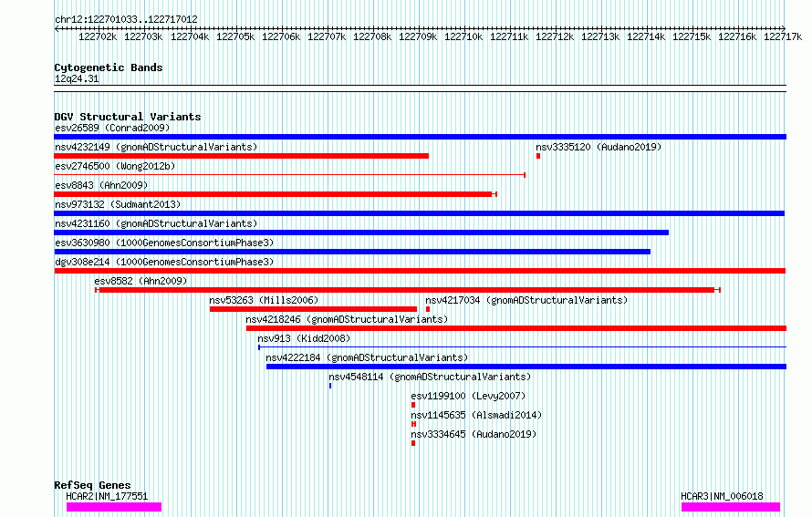Click tiny blue marker of nsv4548114
Viewport: 812px width, 517px height.
tap(330, 386)
